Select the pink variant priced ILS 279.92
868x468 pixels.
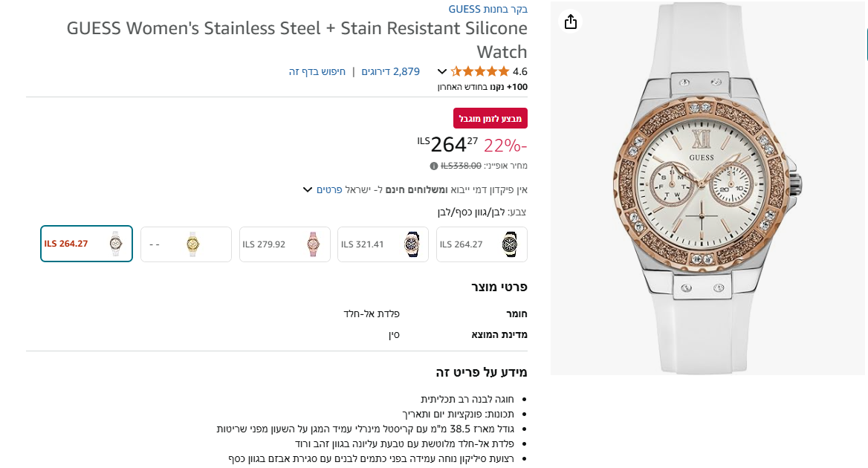[x=285, y=244]
